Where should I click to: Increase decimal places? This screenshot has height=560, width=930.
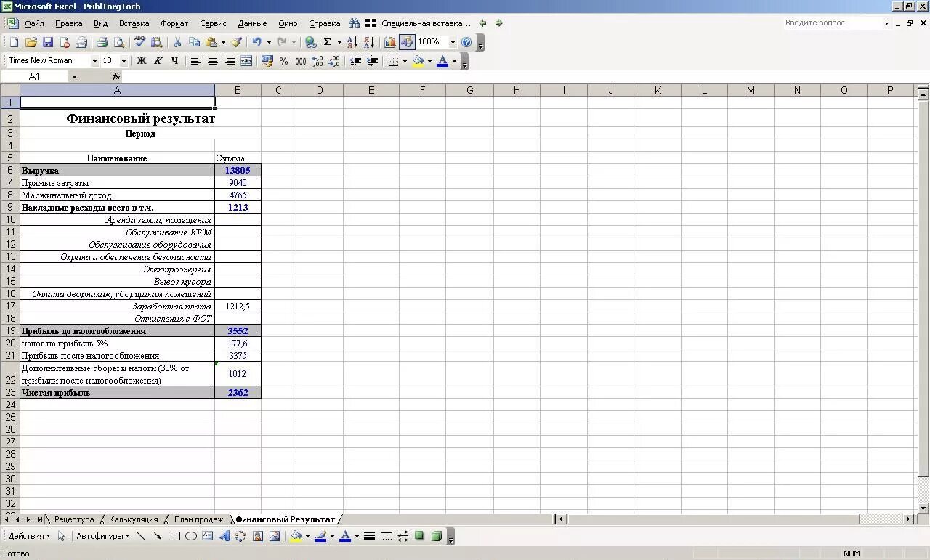click(x=318, y=61)
